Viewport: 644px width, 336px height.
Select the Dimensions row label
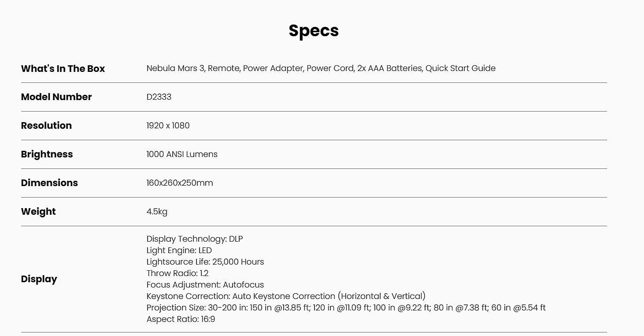(x=49, y=183)
